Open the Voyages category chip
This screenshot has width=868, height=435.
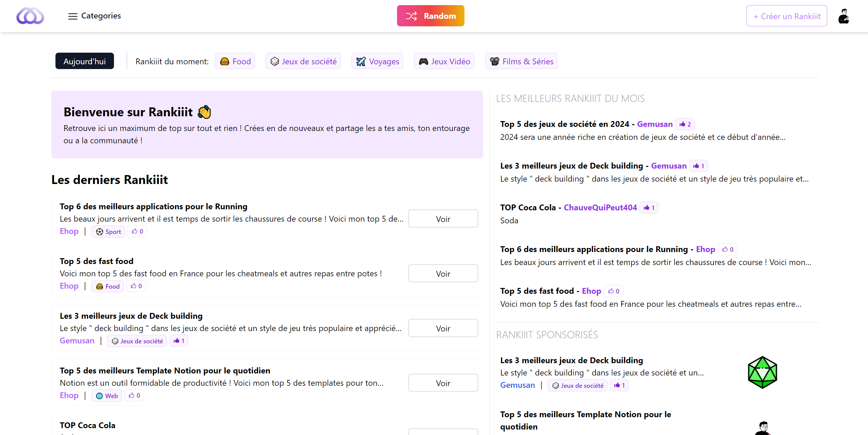click(x=378, y=61)
